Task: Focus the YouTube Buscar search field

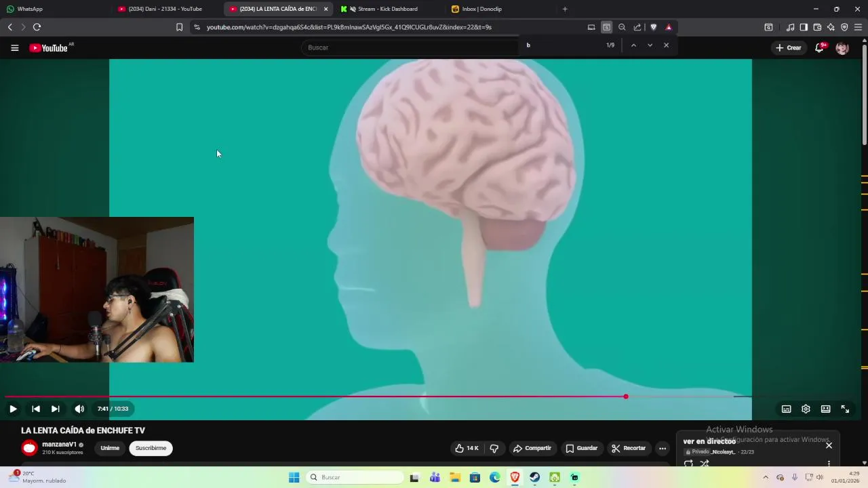Action: click(x=410, y=47)
